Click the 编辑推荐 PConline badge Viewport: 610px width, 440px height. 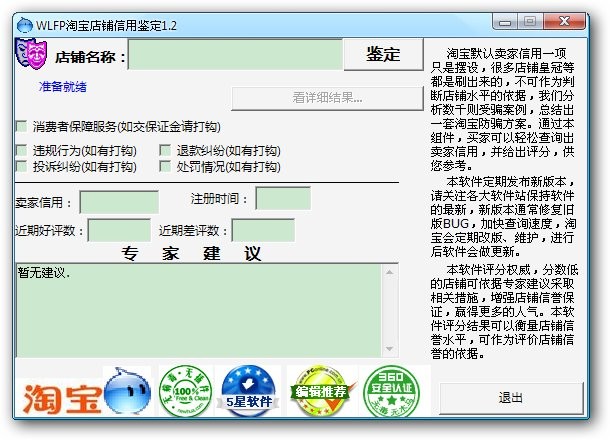pyautogui.click(x=322, y=391)
